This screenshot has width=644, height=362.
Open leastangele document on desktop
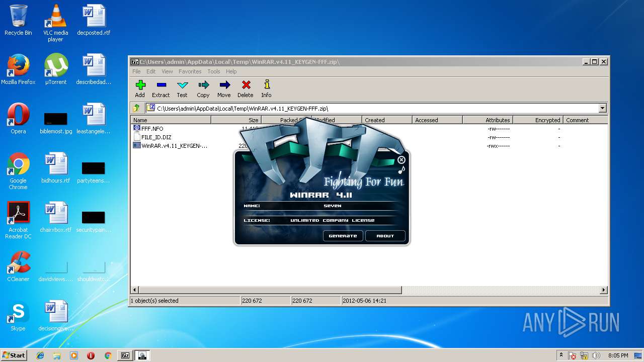coord(94,119)
